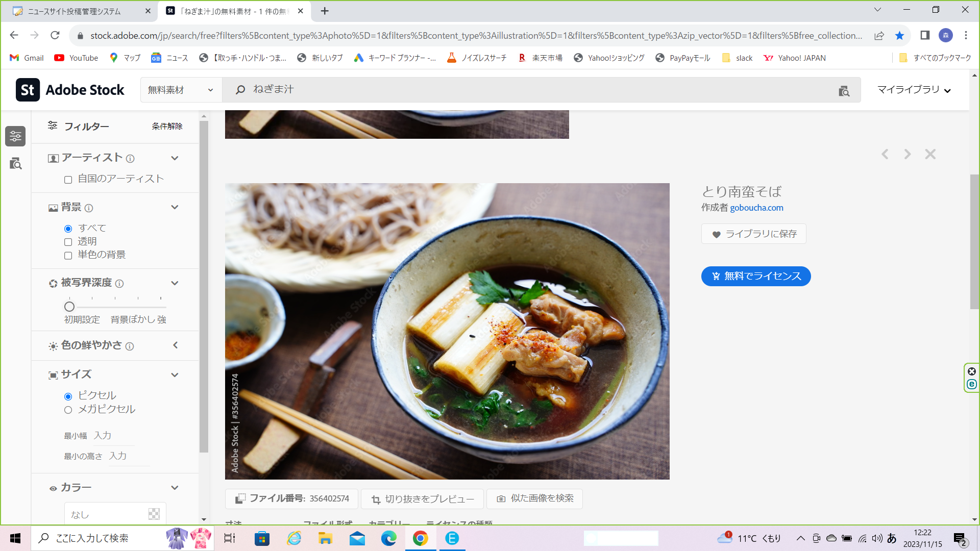
Task: Open the Mail app from the taskbar
Action: point(357,538)
